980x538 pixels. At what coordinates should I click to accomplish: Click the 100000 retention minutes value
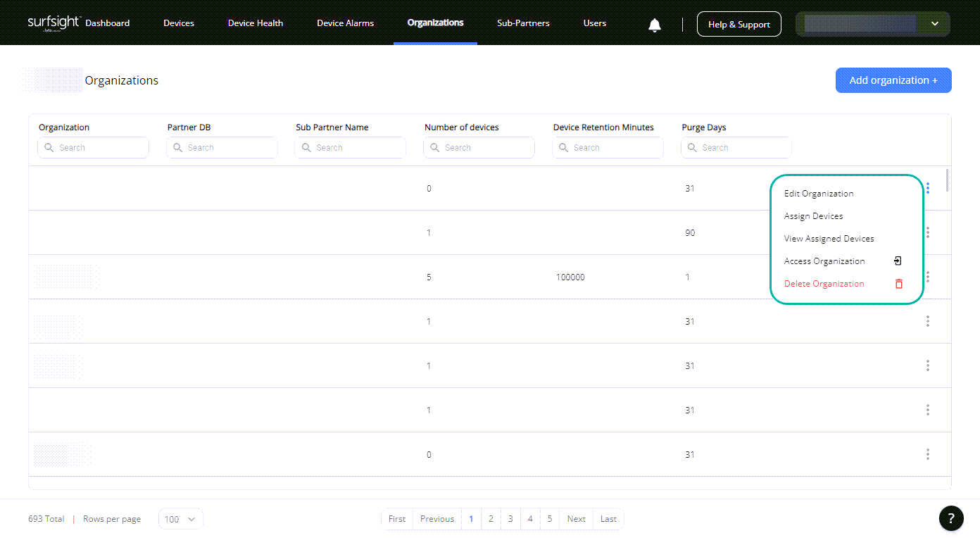[x=570, y=277]
